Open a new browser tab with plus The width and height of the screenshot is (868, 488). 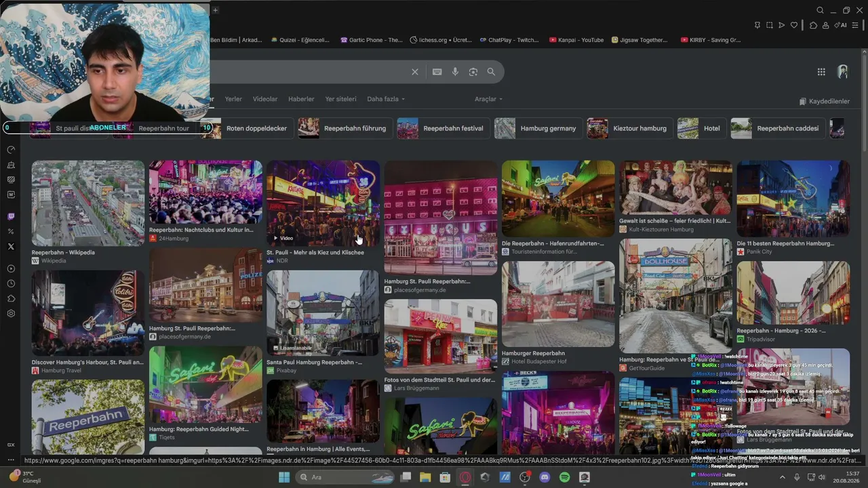click(x=215, y=10)
